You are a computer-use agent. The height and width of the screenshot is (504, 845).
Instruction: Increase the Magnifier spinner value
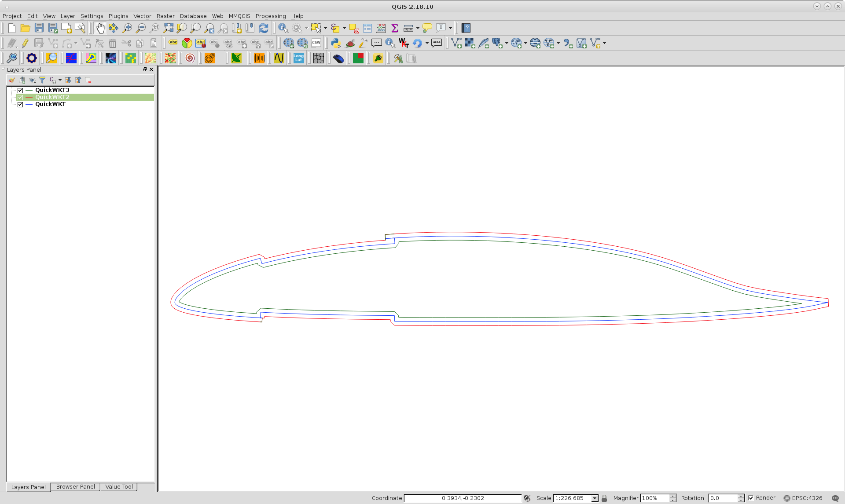[672, 496]
